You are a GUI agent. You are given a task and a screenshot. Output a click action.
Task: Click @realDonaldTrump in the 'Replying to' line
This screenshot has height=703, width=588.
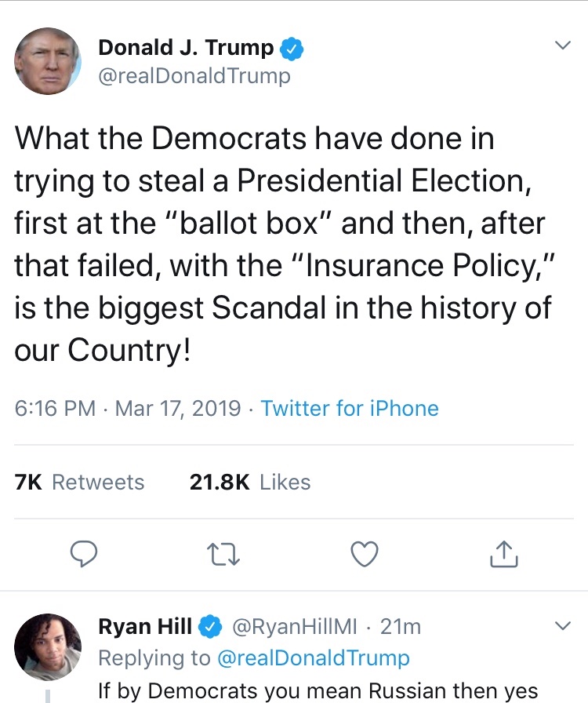[x=313, y=657]
